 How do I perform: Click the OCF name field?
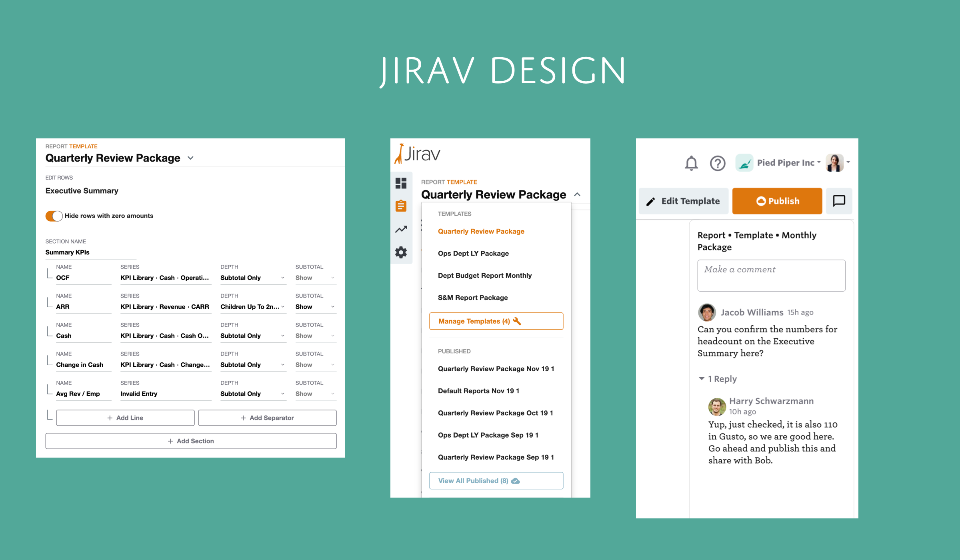tap(83, 278)
